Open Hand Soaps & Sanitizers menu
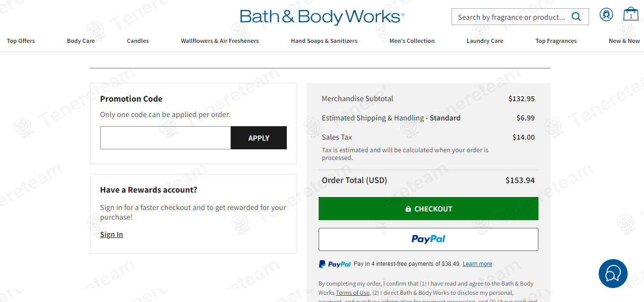 click(324, 41)
